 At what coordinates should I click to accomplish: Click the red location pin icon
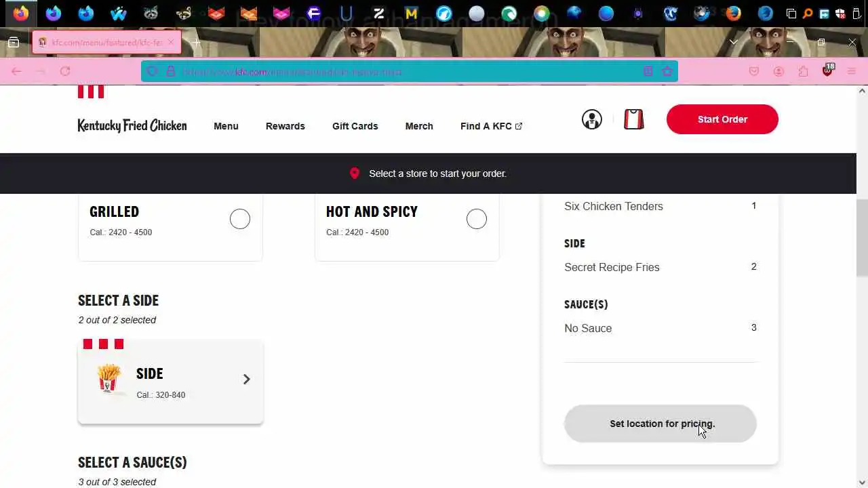tap(354, 174)
